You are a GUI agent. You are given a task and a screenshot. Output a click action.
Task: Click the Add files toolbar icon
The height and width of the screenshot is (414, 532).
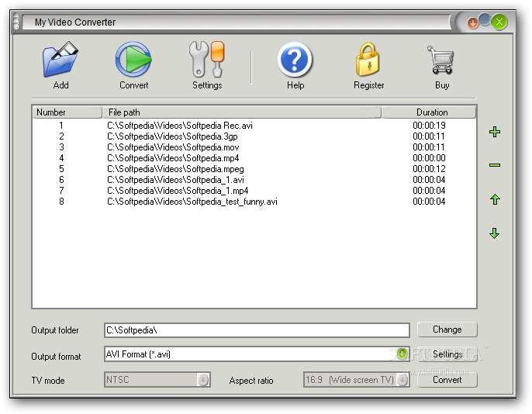pyautogui.click(x=60, y=60)
